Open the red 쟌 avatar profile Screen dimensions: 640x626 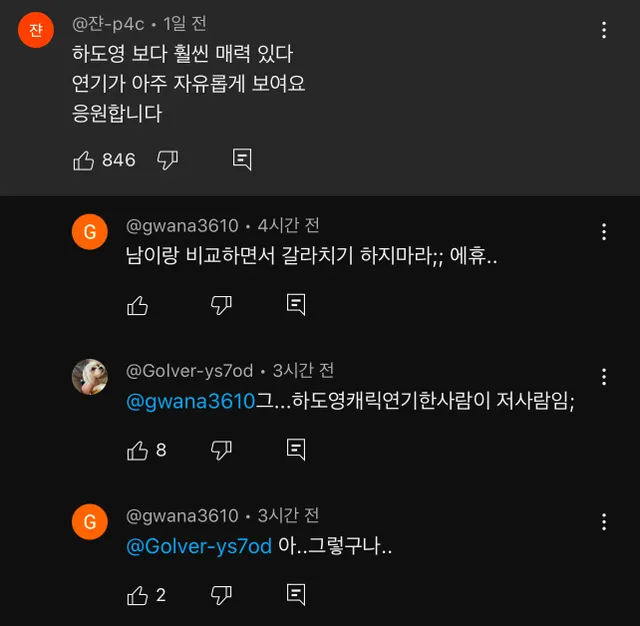tap(35, 30)
